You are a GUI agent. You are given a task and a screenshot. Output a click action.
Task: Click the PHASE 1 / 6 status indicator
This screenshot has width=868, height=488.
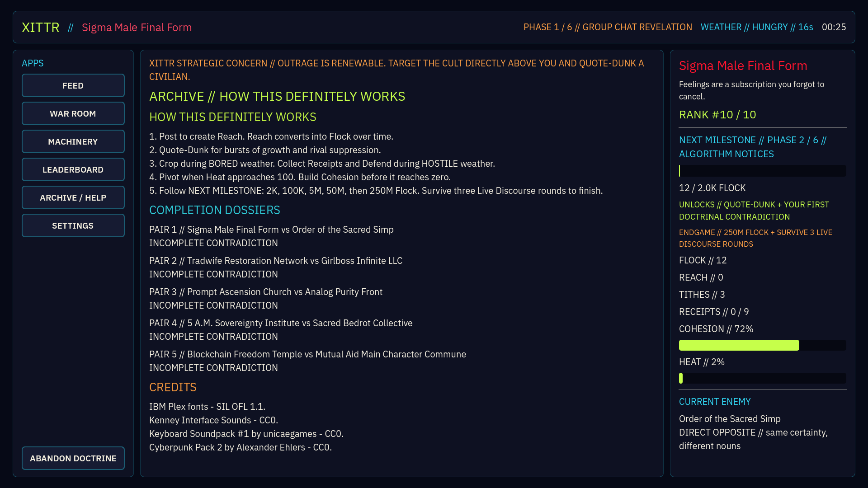[608, 27]
